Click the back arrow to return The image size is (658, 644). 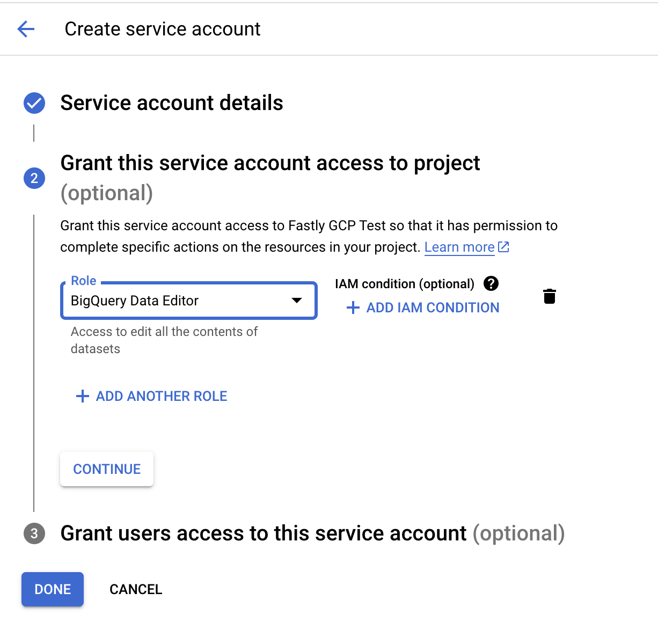(x=25, y=29)
